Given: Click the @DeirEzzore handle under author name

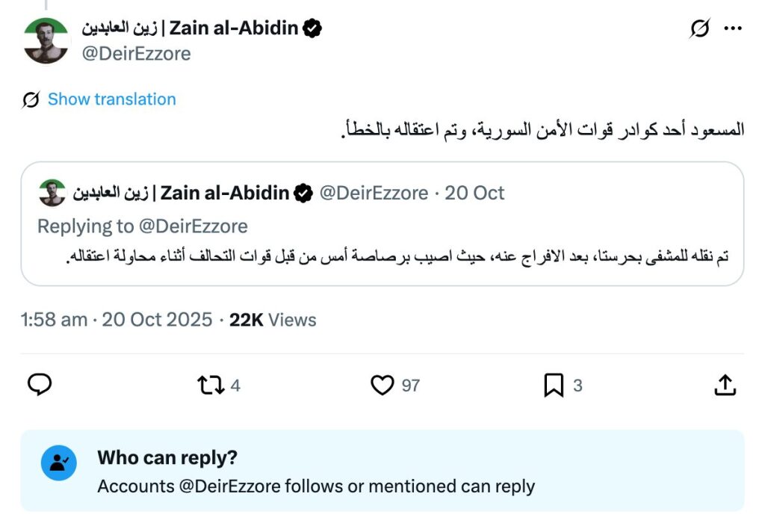Looking at the screenshot, I should click(136, 54).
